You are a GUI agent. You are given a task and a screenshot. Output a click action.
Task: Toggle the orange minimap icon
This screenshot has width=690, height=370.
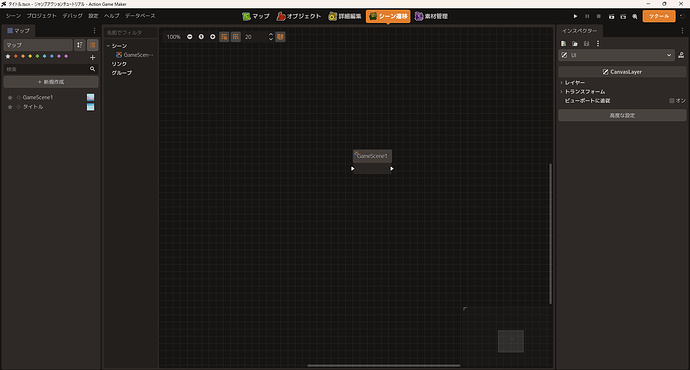(280, 37)
